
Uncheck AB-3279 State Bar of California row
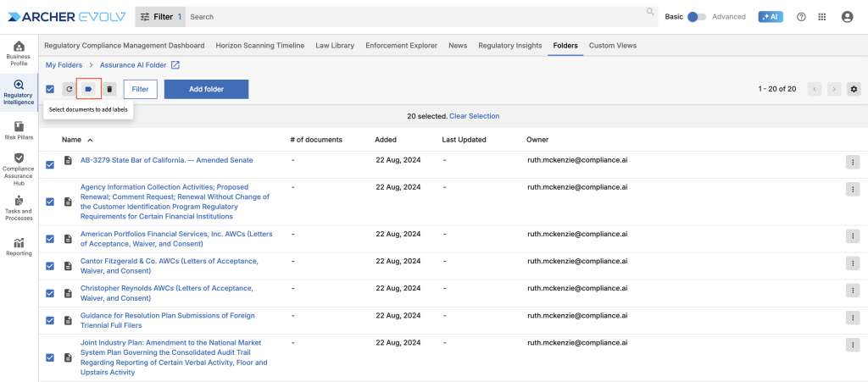(50, 164)
